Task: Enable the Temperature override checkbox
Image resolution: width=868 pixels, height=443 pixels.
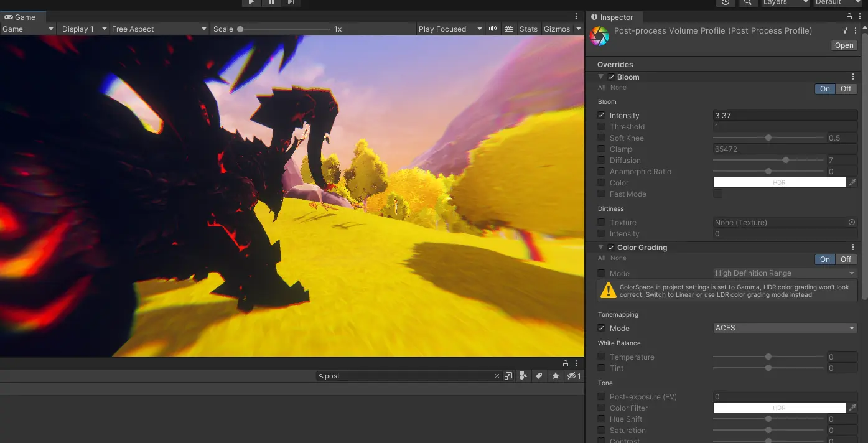Action: pyautogui.click(x=601, y=357)
